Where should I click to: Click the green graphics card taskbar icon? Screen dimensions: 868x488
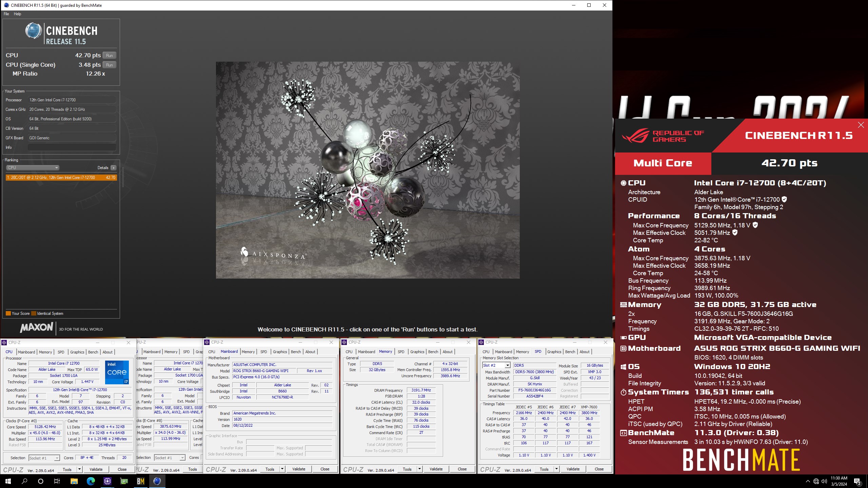tap(124, 481)
